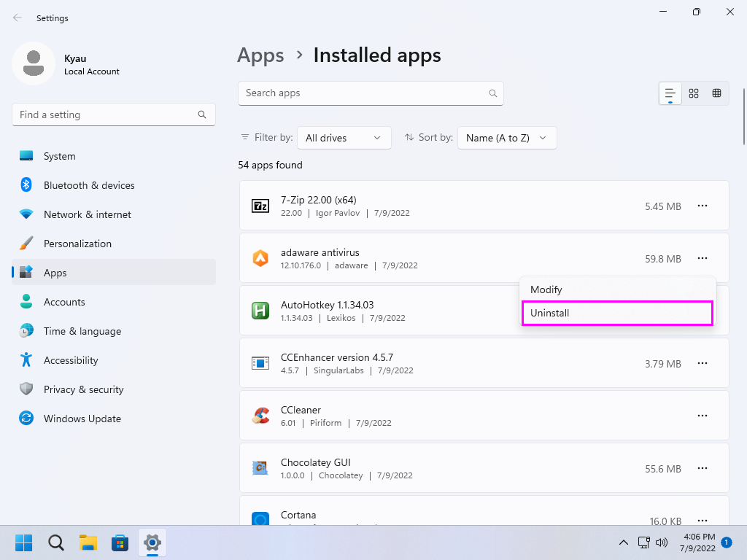
Task: Click the '54 apps found' text
Action: tap(270, 166)
